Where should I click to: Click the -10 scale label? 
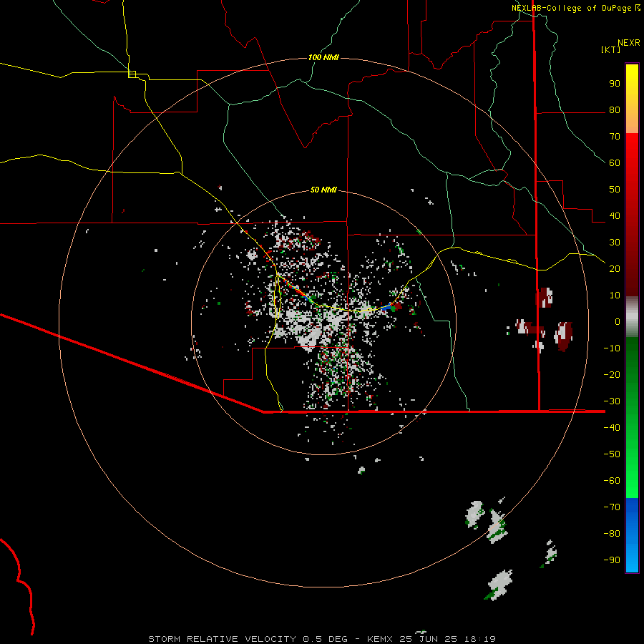coord(612,348)
